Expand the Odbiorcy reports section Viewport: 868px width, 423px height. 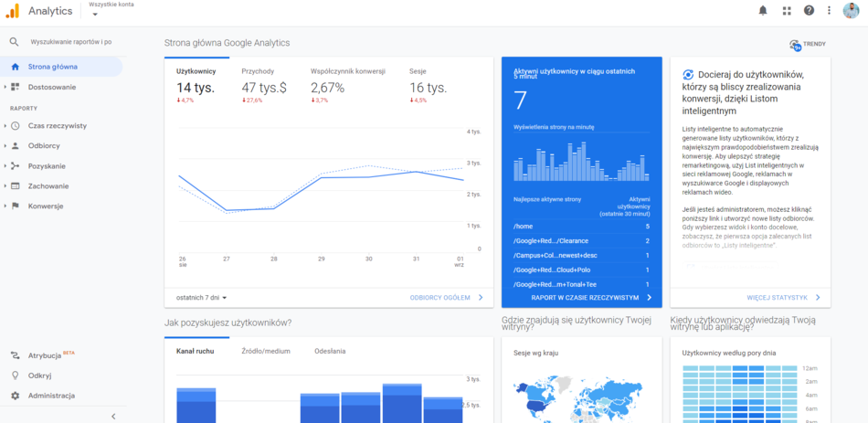43,145
